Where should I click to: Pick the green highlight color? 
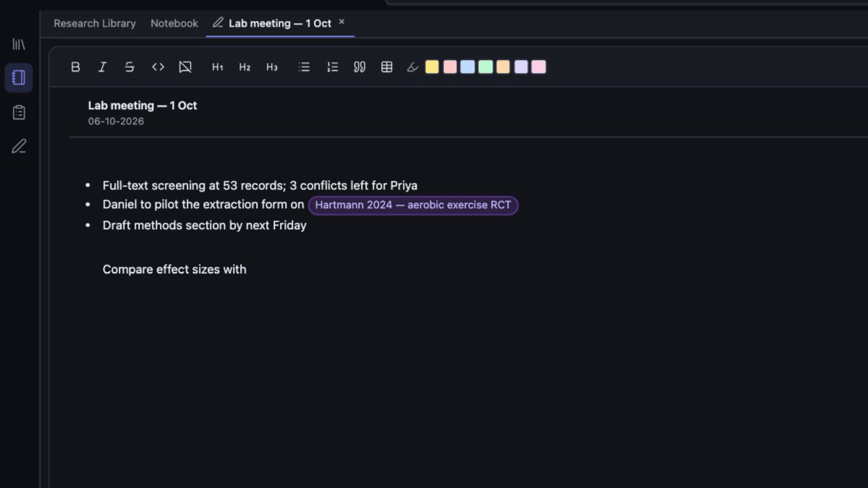pos(485,67)
